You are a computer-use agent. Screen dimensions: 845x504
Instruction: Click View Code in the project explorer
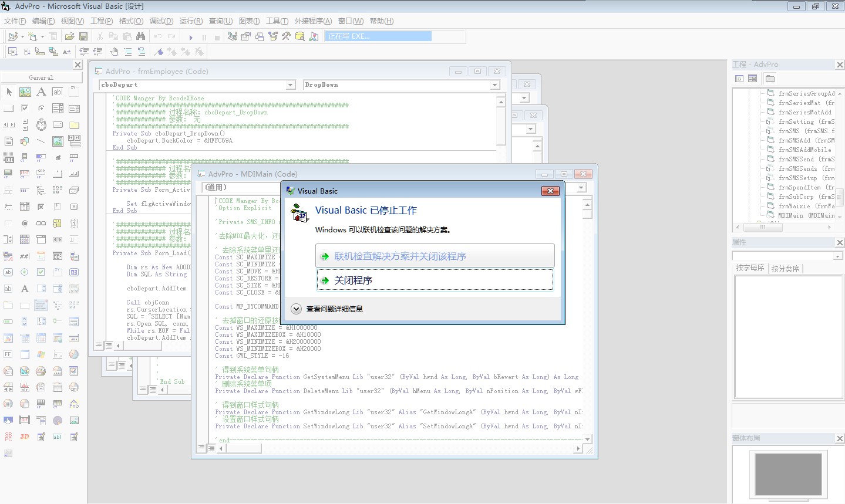coord(739,79)
